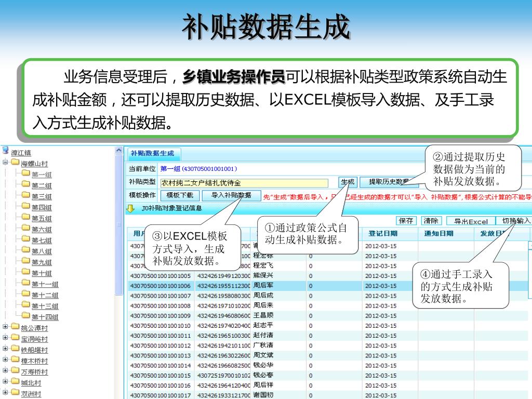Click the folder icon beside 第八组
Viewport: 532px width, 399px height.
point(26,250)
